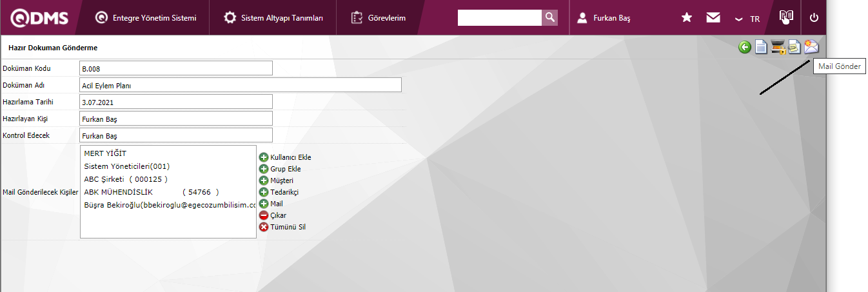
Task: Click the Hazırlayan Kişi field
Action: click(176, 119)
